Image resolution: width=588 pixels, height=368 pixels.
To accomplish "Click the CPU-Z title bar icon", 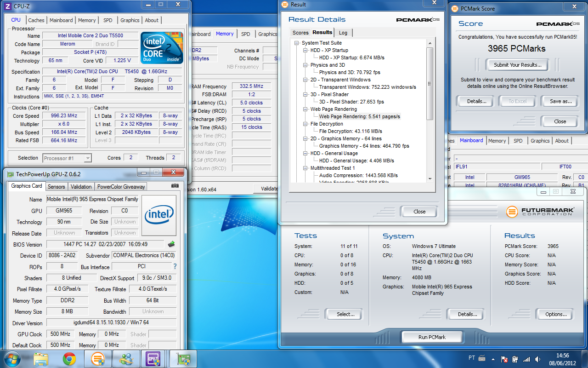I will [7, 6].
